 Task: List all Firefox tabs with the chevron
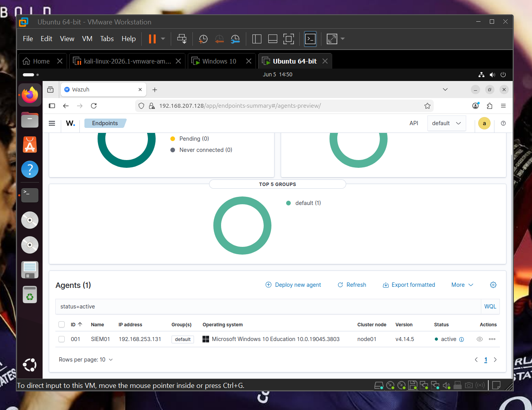pos(445,90)
